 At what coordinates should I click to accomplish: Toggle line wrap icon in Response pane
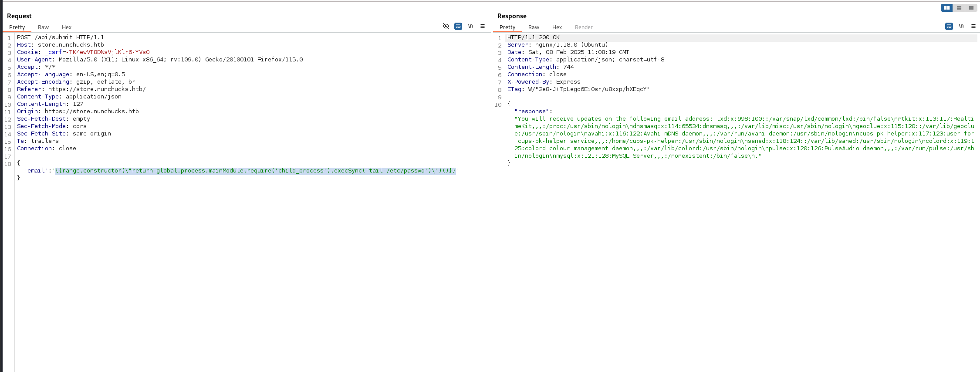coord(949,26)
